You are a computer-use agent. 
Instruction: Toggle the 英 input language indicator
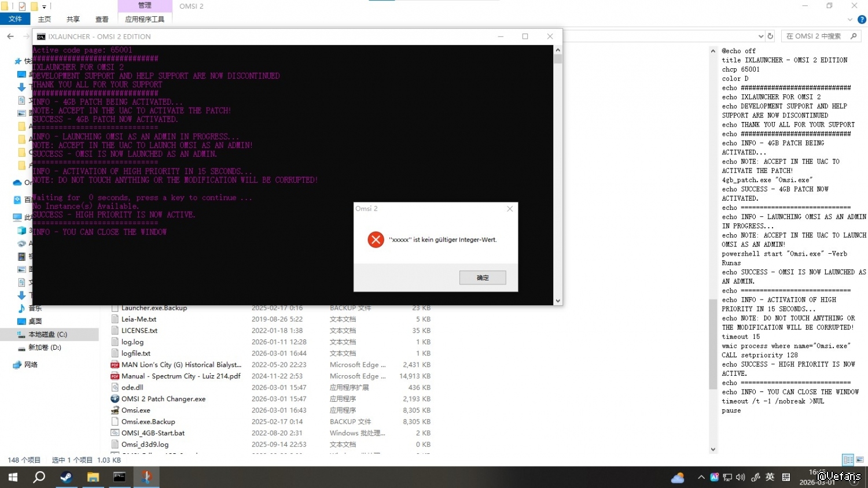[x=770, y=478]
